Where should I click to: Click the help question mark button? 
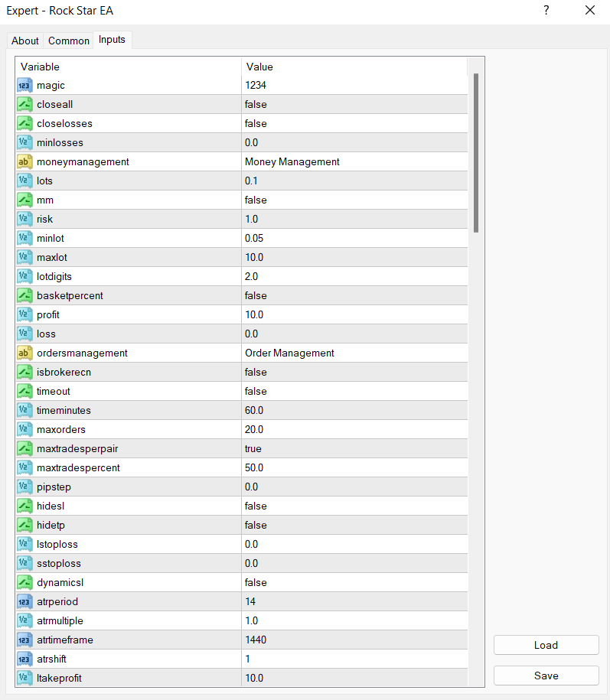[546, 10]
